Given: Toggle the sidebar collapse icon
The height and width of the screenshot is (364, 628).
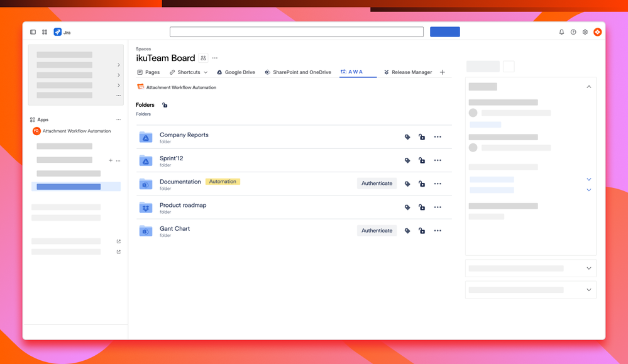Looking at the screenshot, I should coord(33,32).
